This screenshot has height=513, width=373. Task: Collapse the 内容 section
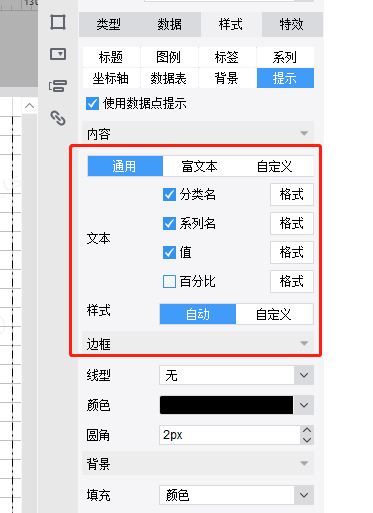[198, 134]
